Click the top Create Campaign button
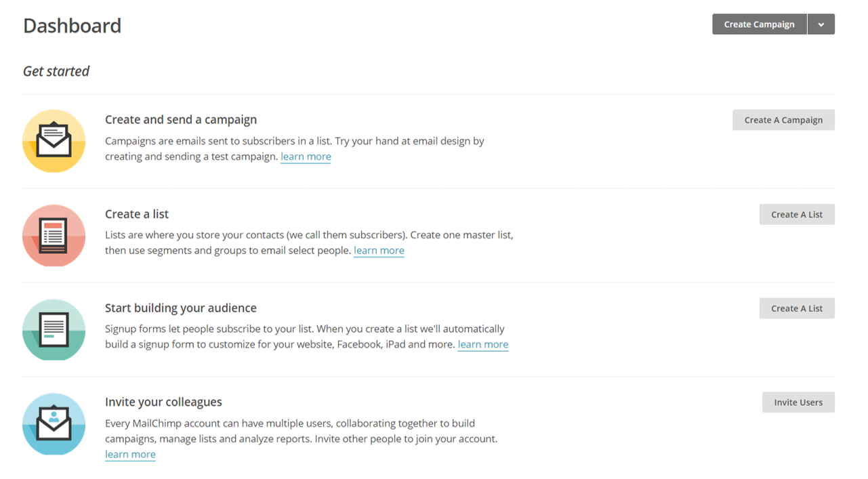The height and width of the screenshot is (479, 868). [x=760, y=24]
